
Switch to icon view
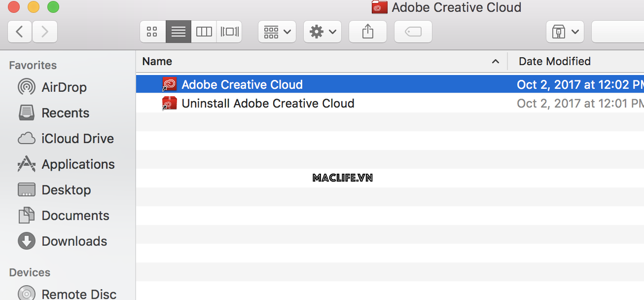(x=152, y=31)
